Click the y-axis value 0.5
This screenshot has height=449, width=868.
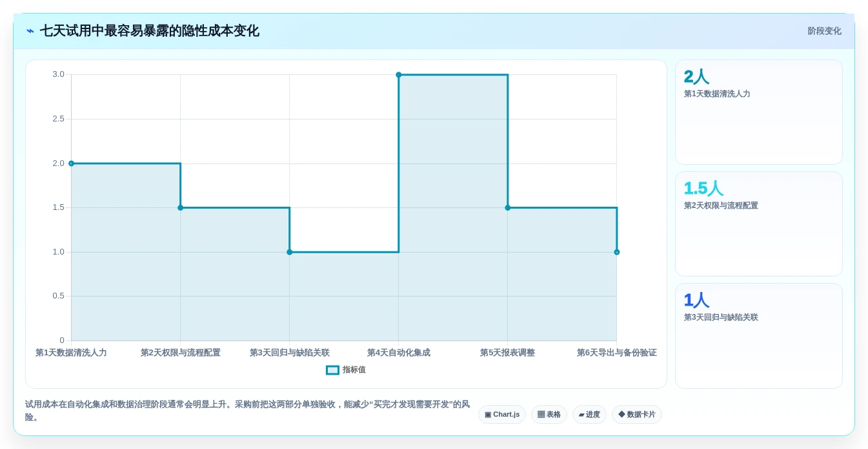(59, 296)
